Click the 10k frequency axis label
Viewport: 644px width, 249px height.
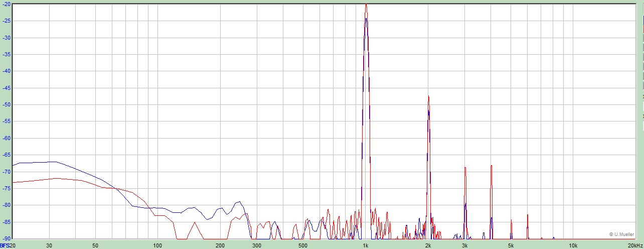tap(573, 245)
